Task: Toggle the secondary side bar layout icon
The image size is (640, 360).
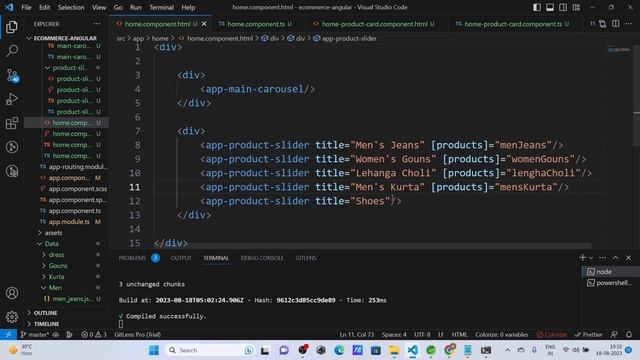Action: (563, 7)
